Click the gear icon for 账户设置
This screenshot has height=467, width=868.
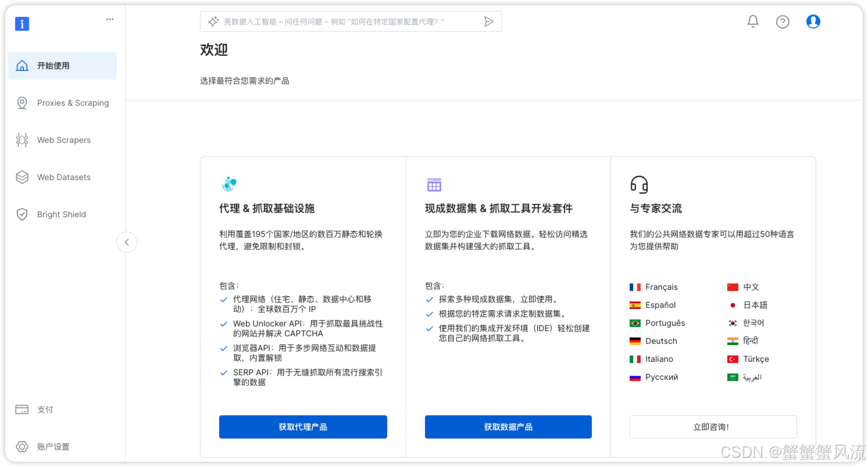pos(22,447)
